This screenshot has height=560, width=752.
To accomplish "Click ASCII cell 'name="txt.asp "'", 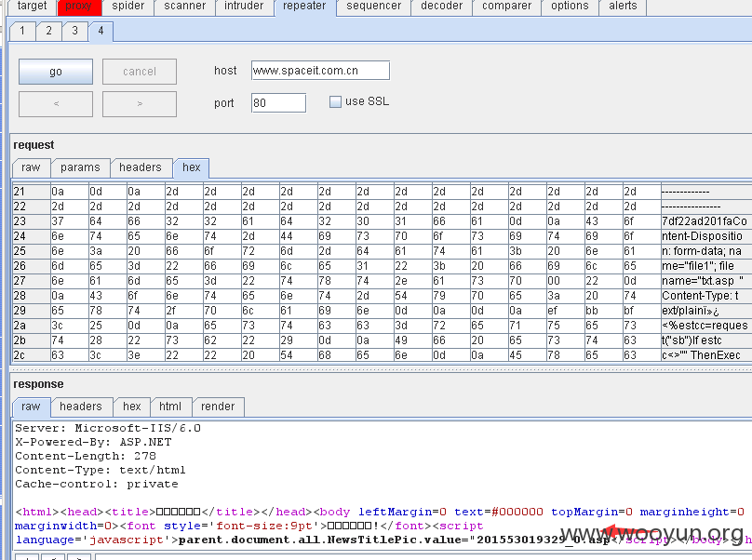I will tap(706, 281).
